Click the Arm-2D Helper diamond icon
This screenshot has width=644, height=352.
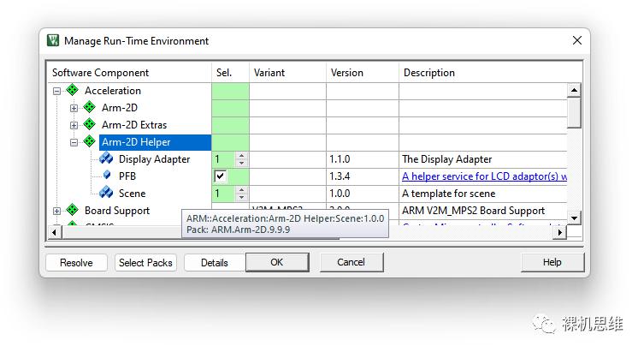click(x=89, y=142)
